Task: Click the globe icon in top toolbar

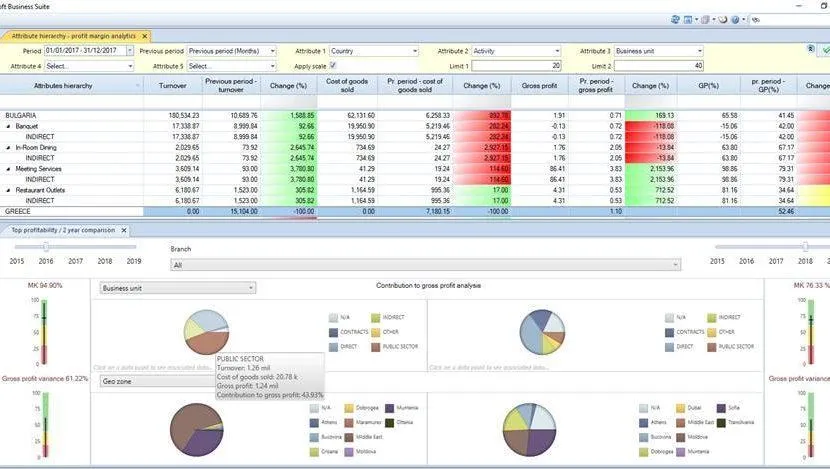Action: point(675,20)
